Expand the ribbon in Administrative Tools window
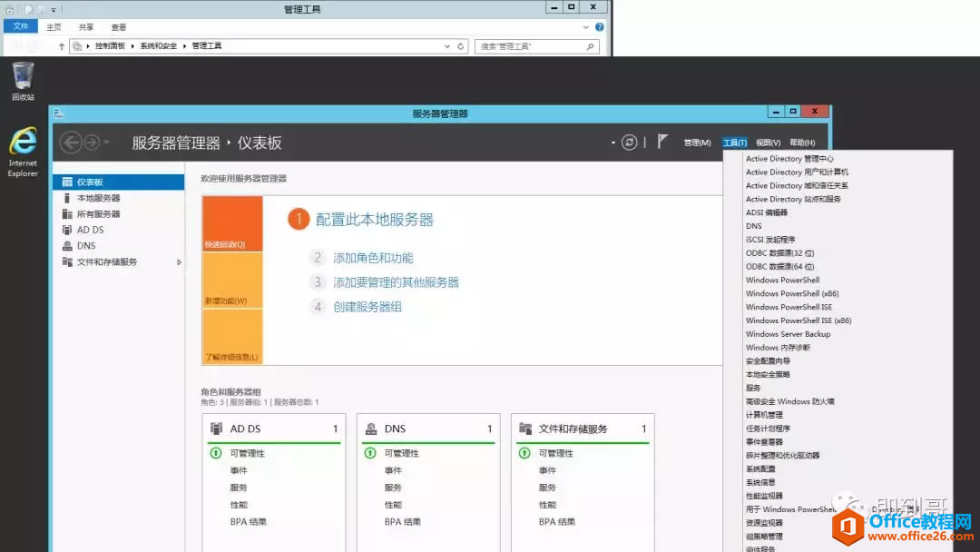 pyautogui.click(x=585, y=27)
